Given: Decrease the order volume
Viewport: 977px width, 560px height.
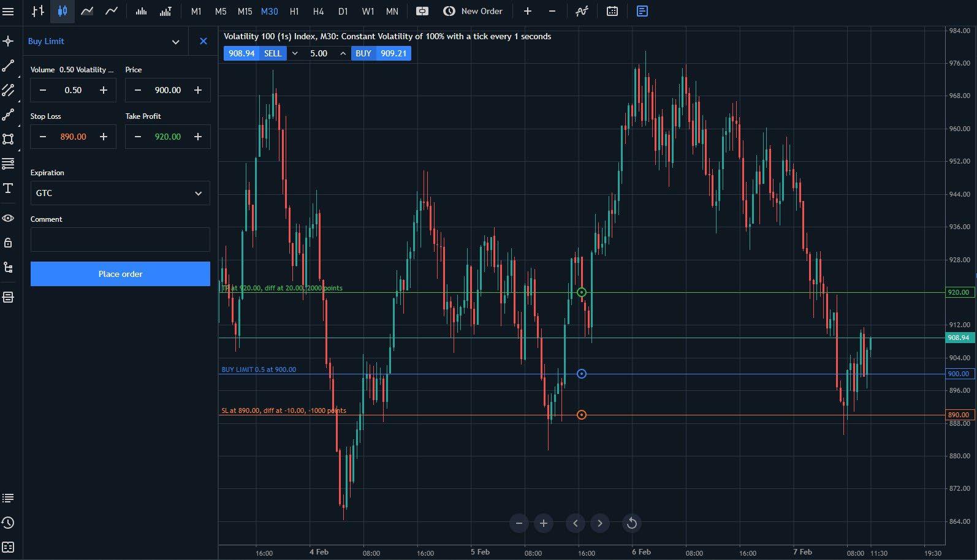Looking at the screenshot, I should tap(43, 90).
